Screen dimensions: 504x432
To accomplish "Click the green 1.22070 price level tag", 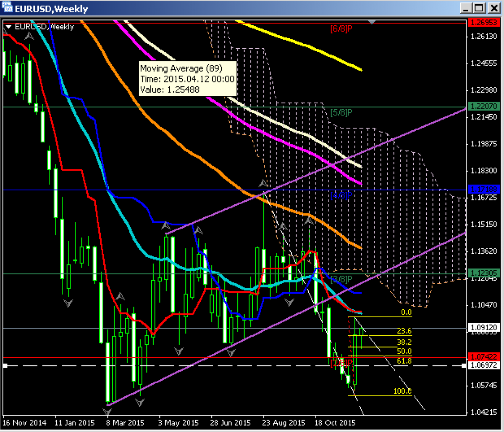I will click(484, 107).
